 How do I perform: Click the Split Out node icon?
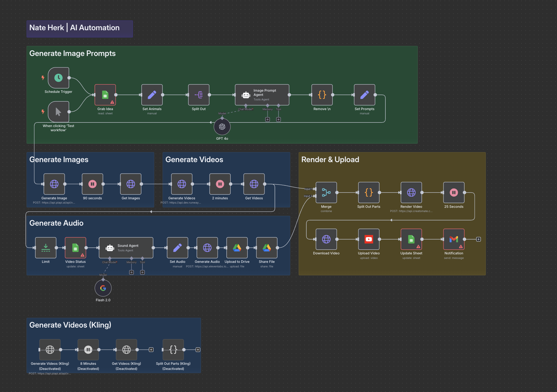[199, 95]
